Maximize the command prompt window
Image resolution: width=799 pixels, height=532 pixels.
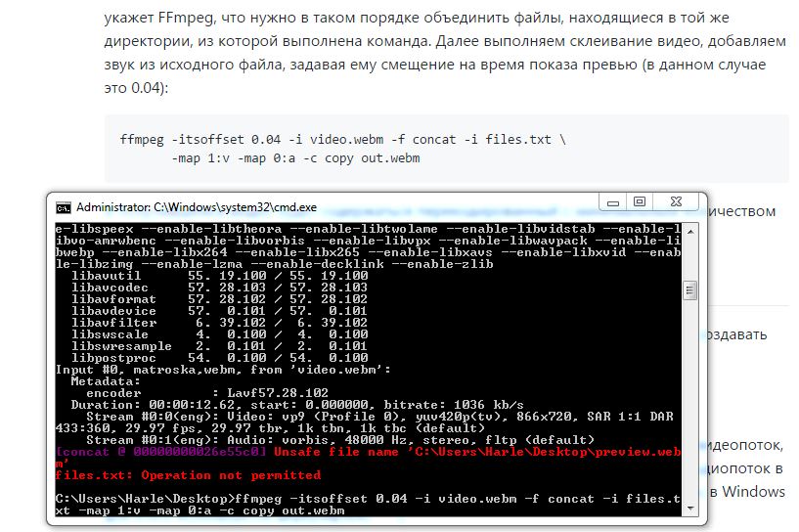640,202
